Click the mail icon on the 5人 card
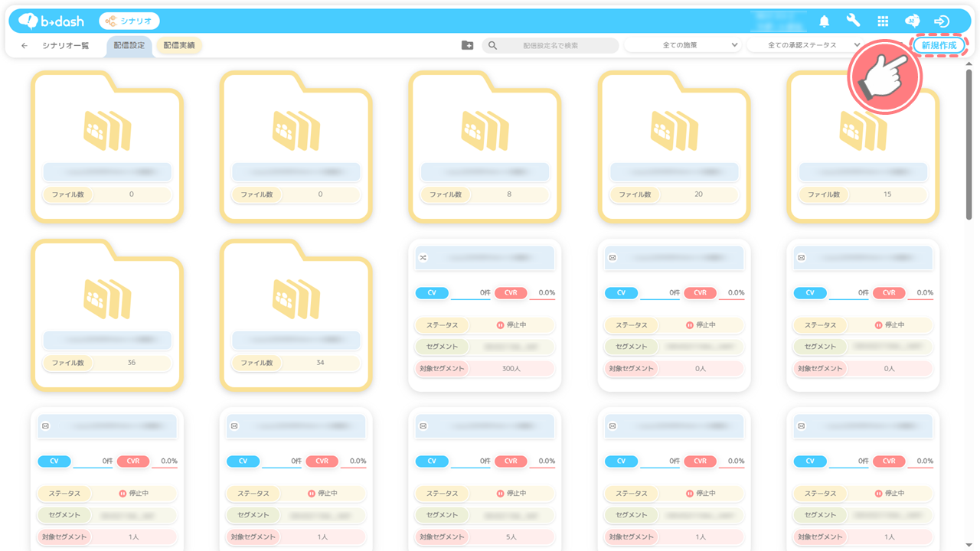Image resolution: width=980 pixels, height=551 pixels. (x=423, y=426)
